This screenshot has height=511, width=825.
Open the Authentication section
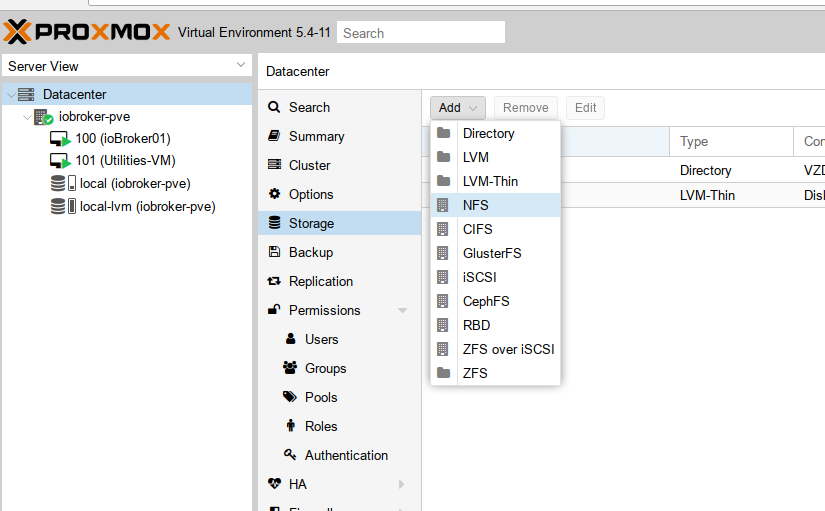[x=339, y=455]
